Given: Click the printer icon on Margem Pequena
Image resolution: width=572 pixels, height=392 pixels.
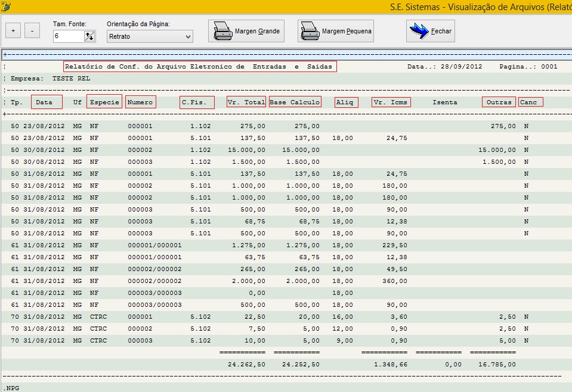Looking at the screenshot, I should [x=310, y=30].
